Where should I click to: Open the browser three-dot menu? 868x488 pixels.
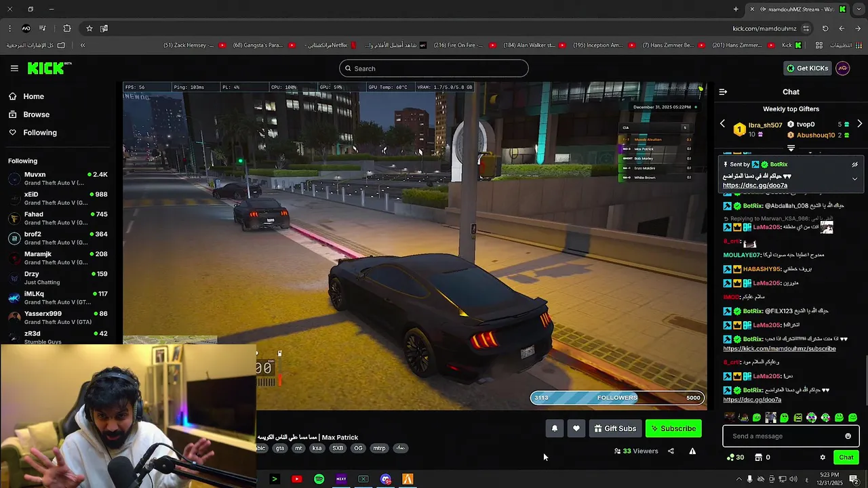[9, 28]
